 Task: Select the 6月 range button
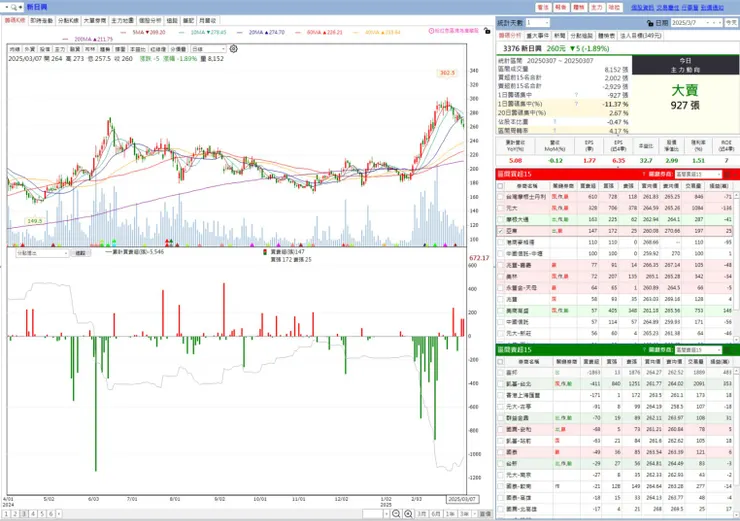[x=436, y=514]
